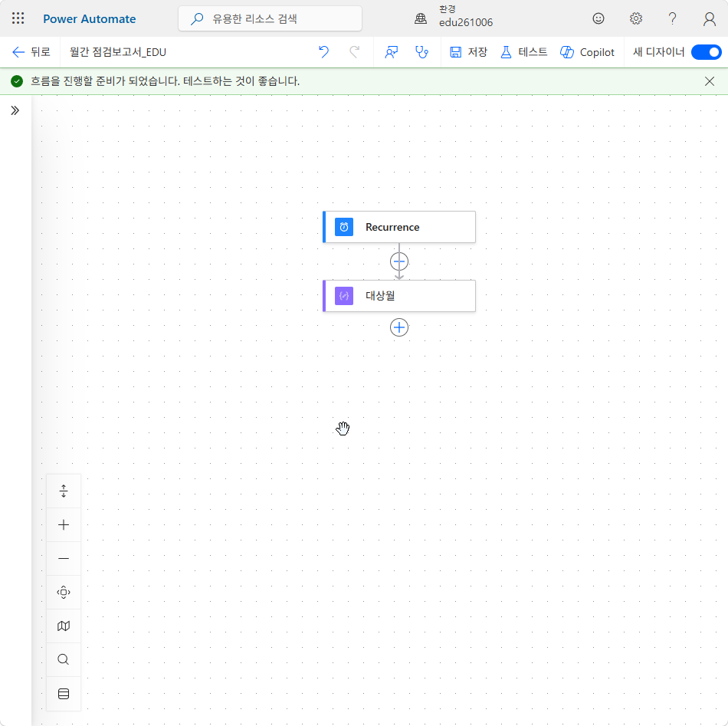Viewport: 728px width, 726px height.
Task: Run the flow checker stethoscope
Action: tap(421, 52)
